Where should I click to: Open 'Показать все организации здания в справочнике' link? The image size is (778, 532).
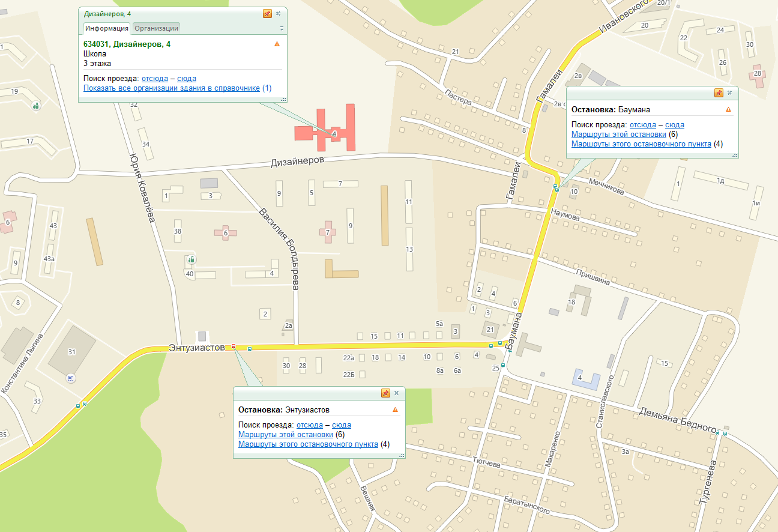(x=172, y=88)
